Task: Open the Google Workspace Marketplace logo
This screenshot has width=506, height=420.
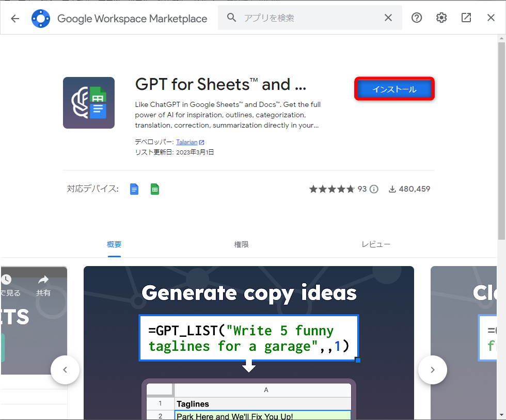Action: (41, 19)
